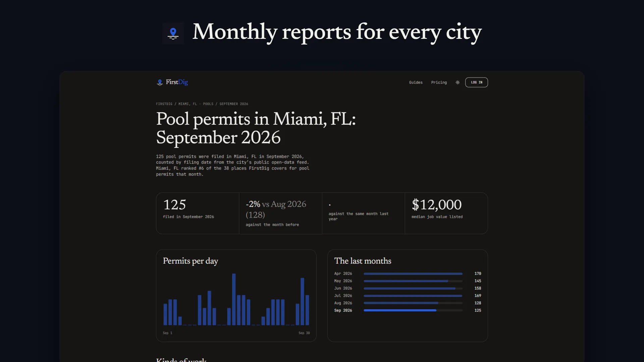Click the 'Permits per day' heading
The width and height of the screenshot is (644, 362).
tap(191, 261)
